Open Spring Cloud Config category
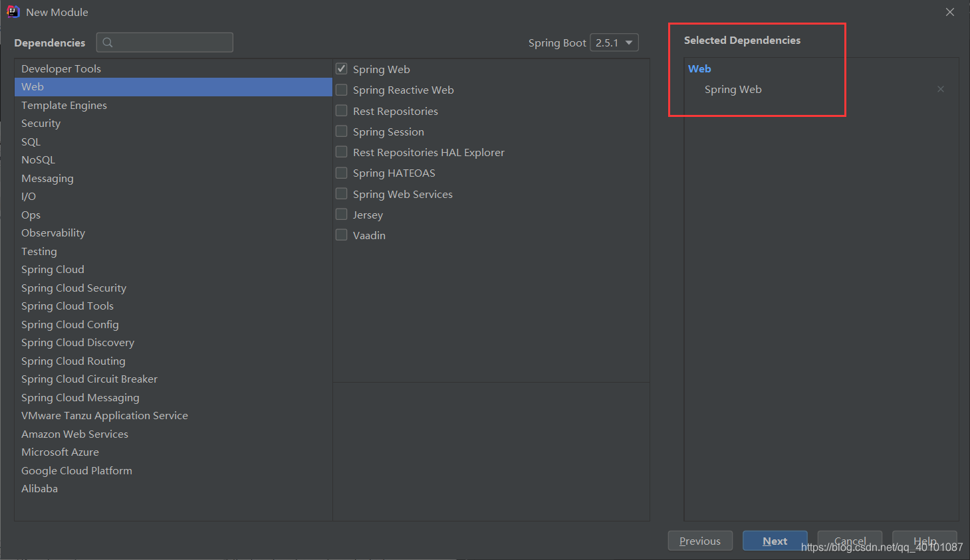970x560 pixels. point(174,324)
